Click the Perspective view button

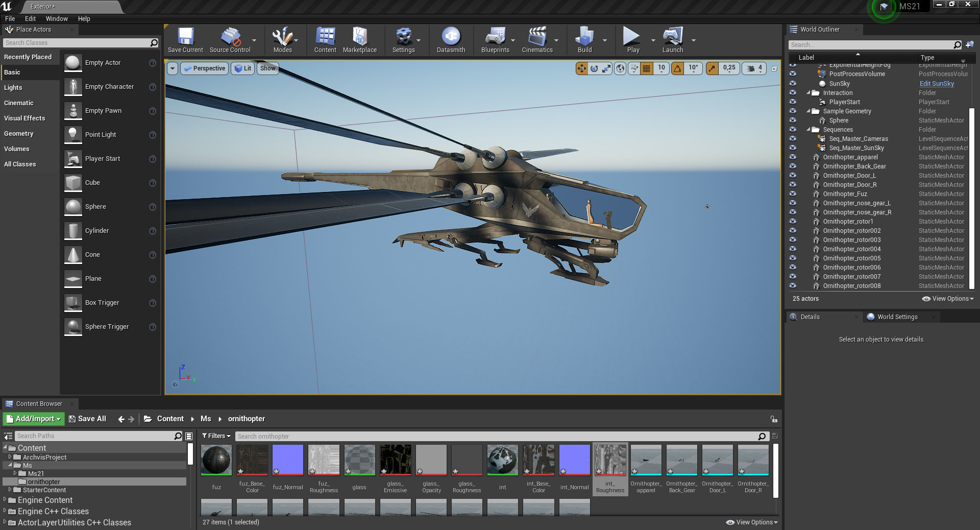204,68
